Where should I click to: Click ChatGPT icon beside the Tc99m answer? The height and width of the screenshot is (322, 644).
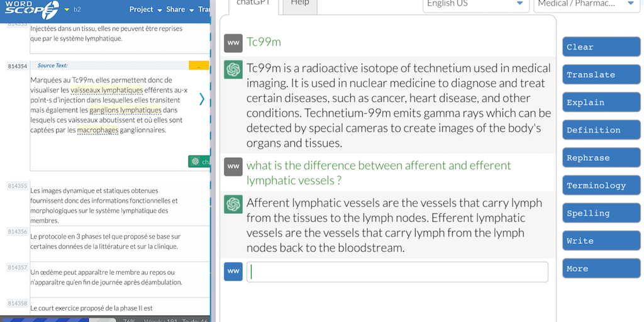tap(233, 69)
